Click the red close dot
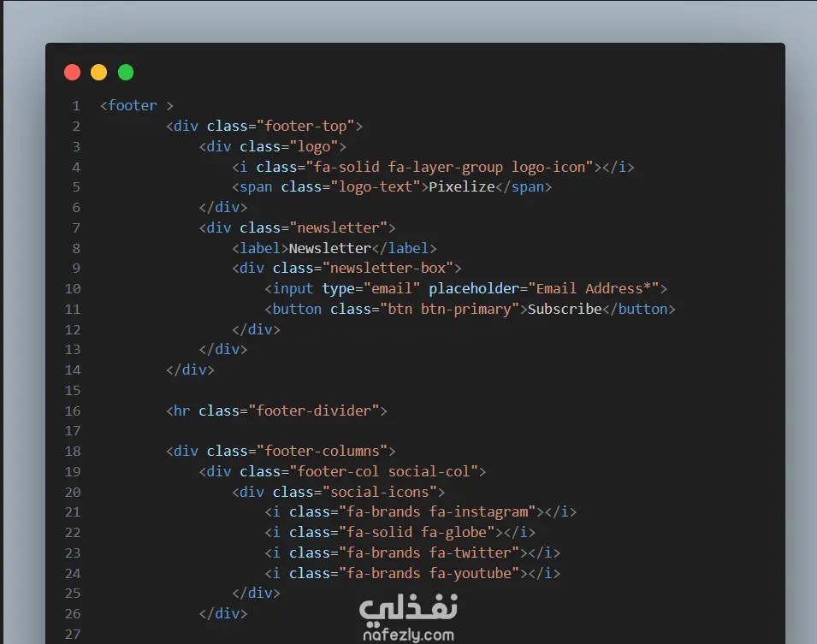Screen dimensions: 817x644 [73, 73]
